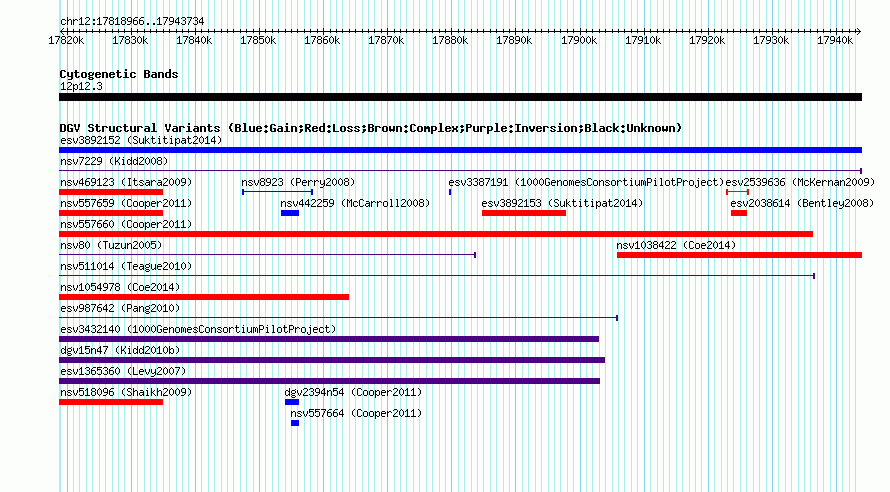Click the nsv469123 red loss bar
This screenshot has width=890, height=492.
(111, 192)
